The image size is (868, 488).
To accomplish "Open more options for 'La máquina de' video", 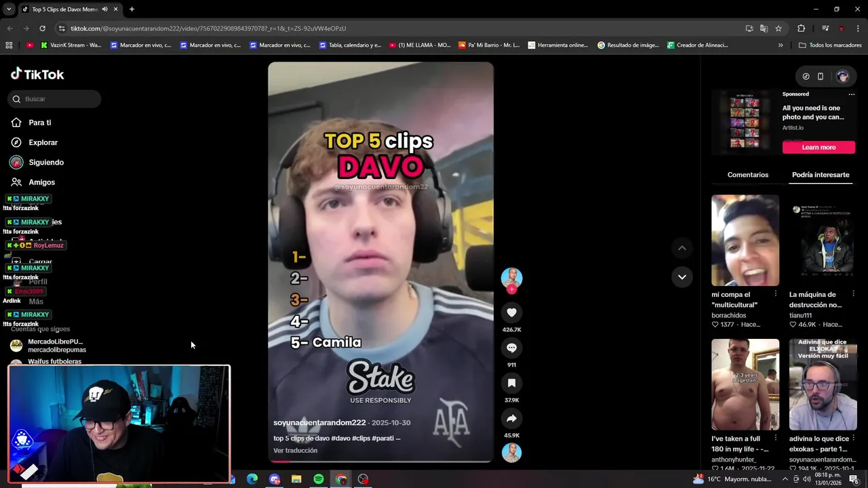I will 853,294.
